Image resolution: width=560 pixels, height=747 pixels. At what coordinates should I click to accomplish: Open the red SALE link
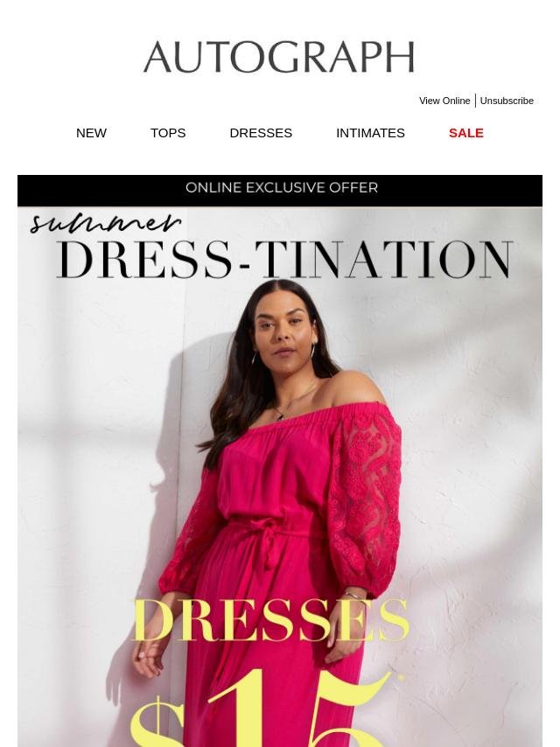(x=465, y=133)
